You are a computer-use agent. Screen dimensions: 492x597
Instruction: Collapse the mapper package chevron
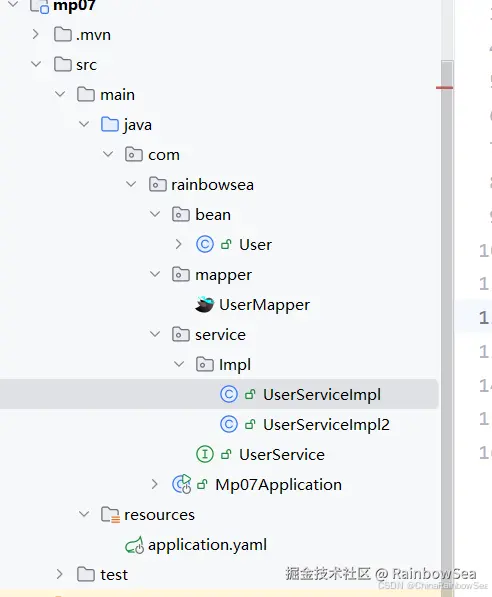coord(155,274)
